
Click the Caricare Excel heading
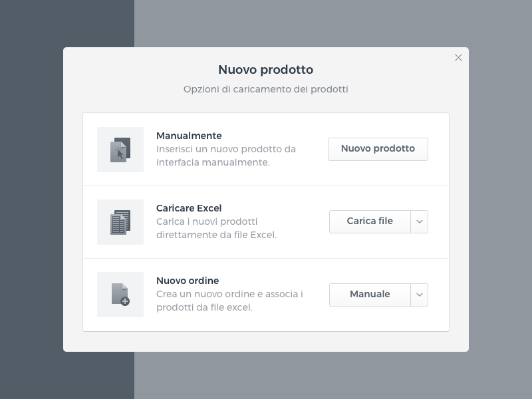point(189,208)
